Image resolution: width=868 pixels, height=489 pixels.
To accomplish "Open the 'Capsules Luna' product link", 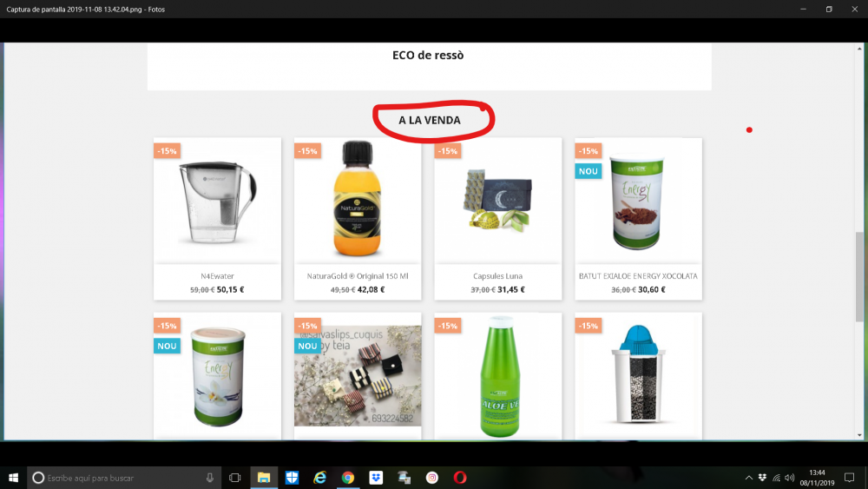I will tap(497, 276).
